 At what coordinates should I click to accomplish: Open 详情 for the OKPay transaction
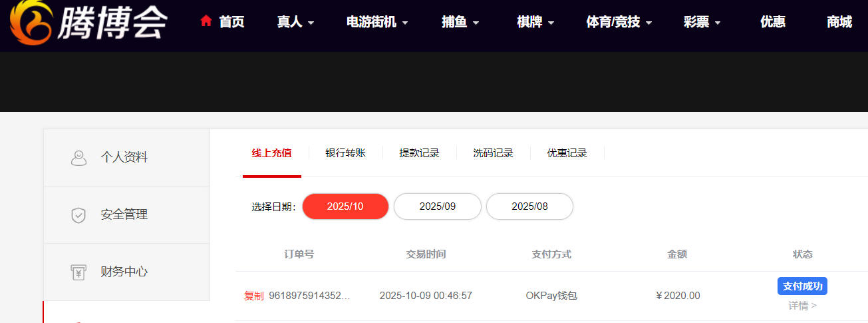(802, 306)
